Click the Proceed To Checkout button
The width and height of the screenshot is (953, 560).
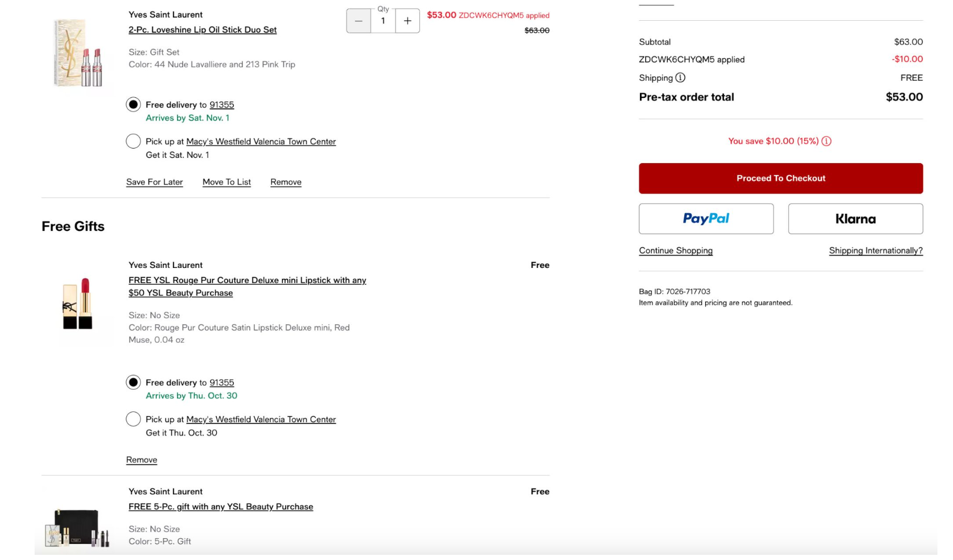tap(781, 179)
